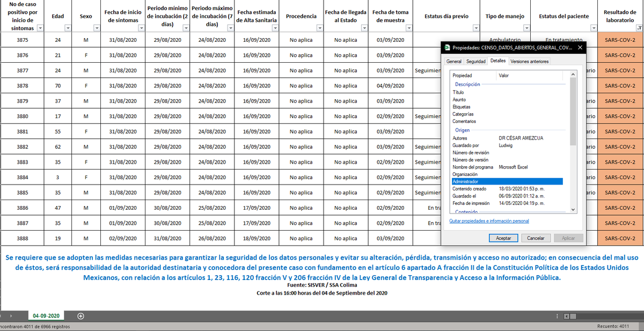Image resolution: width=644 pixels, height=331 pixels.
Task: Click the Propiedad column header
Action: coord(473,76)
